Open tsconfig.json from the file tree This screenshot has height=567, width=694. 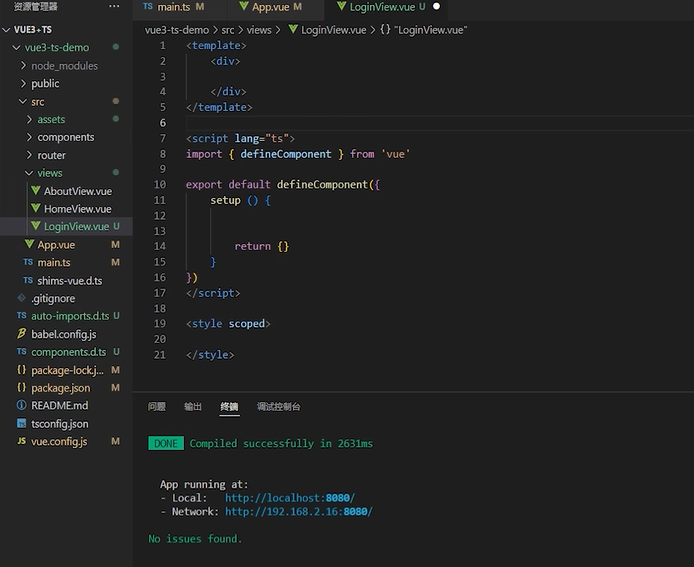coord(60,424)
